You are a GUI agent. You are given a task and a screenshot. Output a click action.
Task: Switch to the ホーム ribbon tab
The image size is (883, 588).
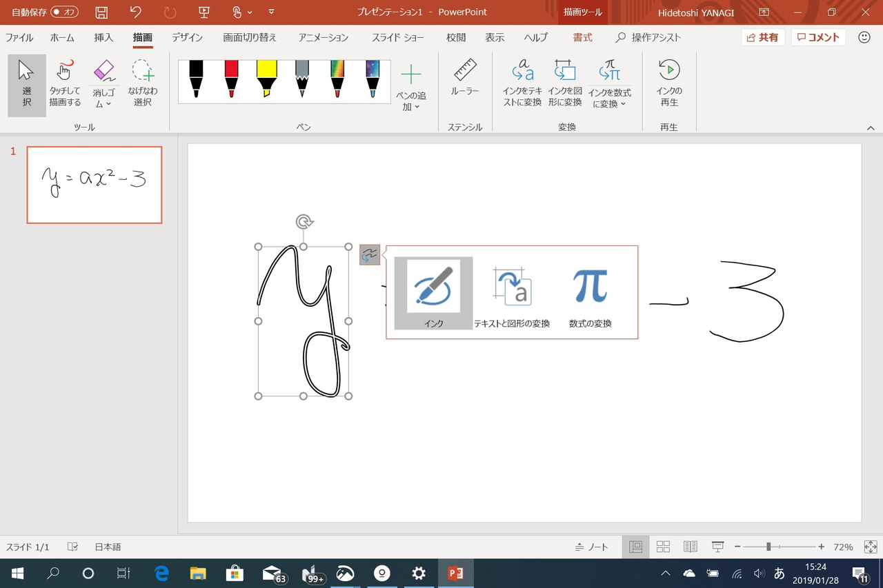(x=62, y=37)
